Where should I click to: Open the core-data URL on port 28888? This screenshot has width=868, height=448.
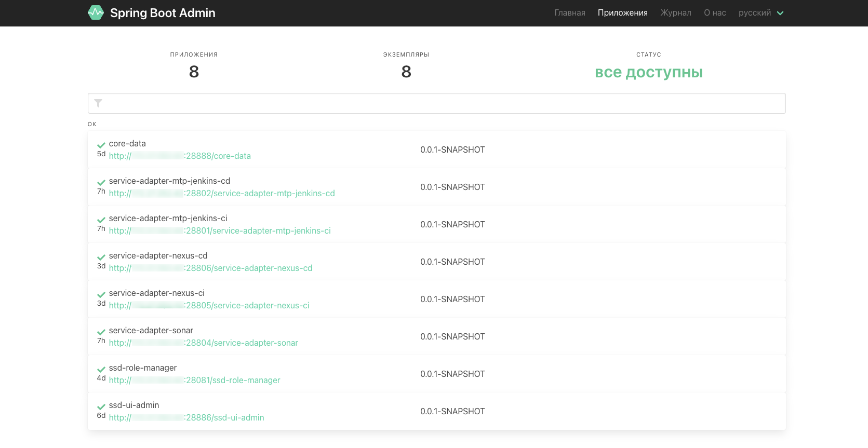[180, 156]
